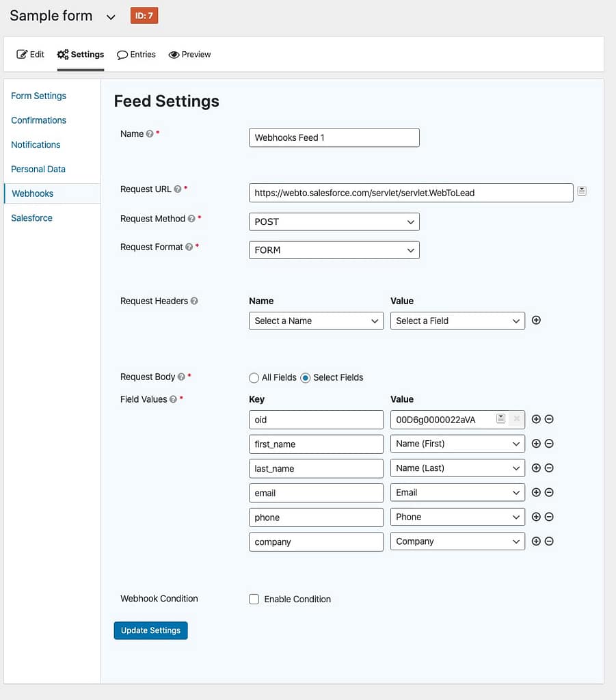Click the help icon next to Request Method

[x=191, y=219]
